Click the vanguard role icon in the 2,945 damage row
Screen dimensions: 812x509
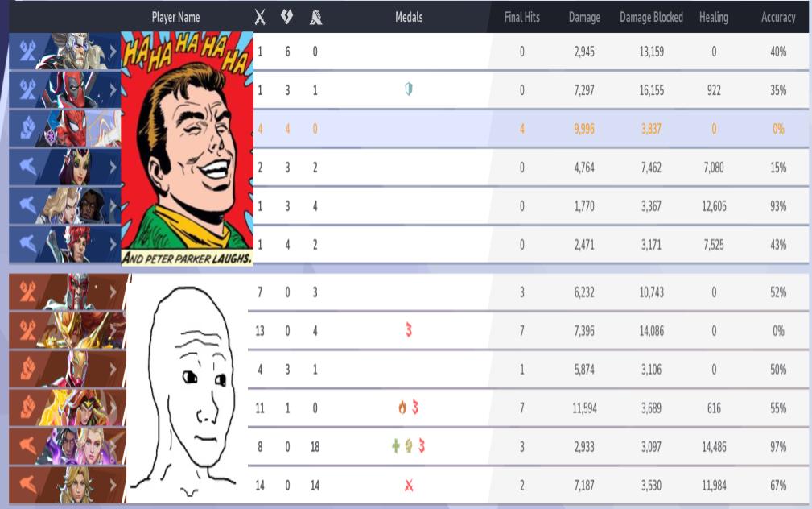pos(27,52)
